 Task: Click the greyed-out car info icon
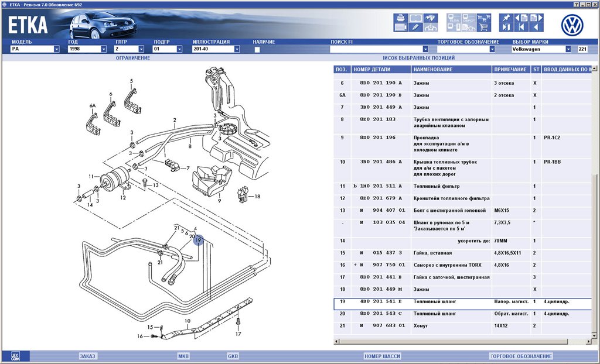(x=431, y=27)
